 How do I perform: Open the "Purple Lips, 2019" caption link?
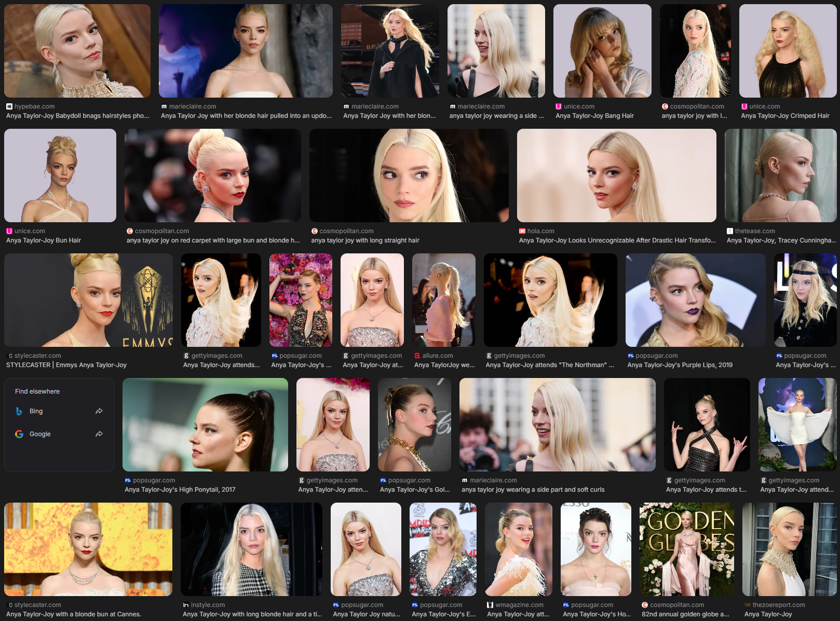pos(680,365)
